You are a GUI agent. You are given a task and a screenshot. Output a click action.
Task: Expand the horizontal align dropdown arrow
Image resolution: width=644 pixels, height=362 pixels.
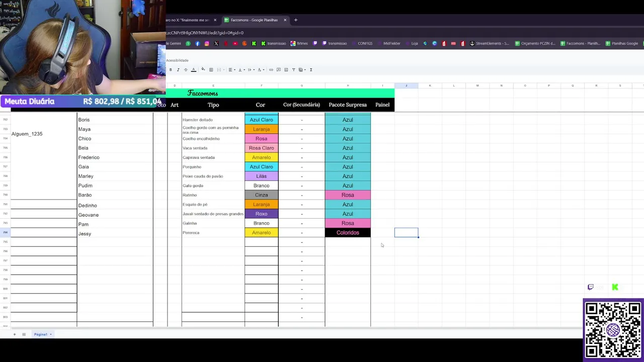pos(234,70)
